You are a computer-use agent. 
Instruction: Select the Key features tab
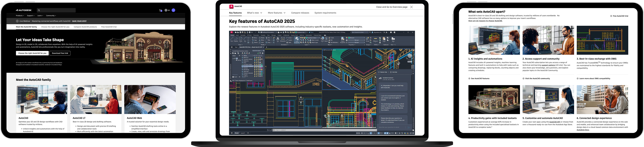(x=235, y=13)
